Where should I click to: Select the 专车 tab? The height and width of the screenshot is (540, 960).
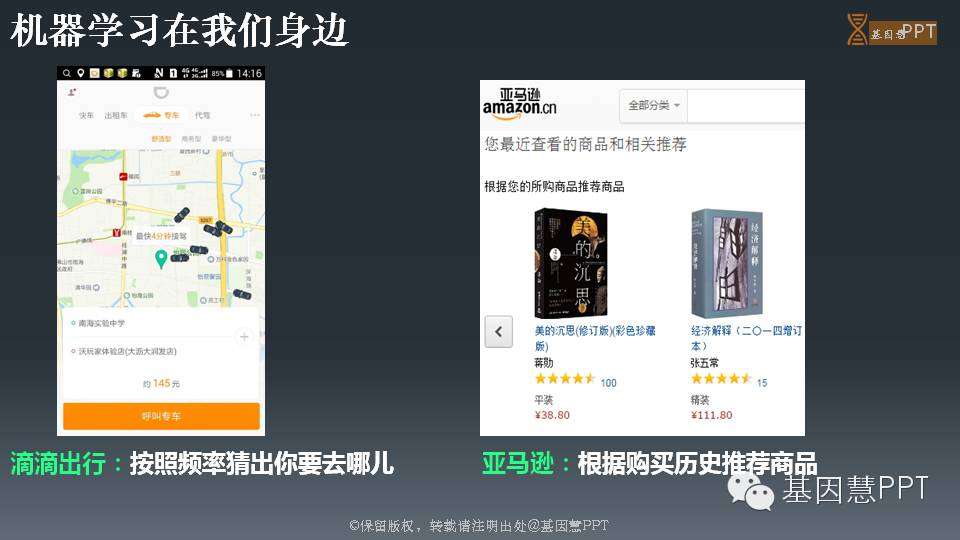pos(162,115)
